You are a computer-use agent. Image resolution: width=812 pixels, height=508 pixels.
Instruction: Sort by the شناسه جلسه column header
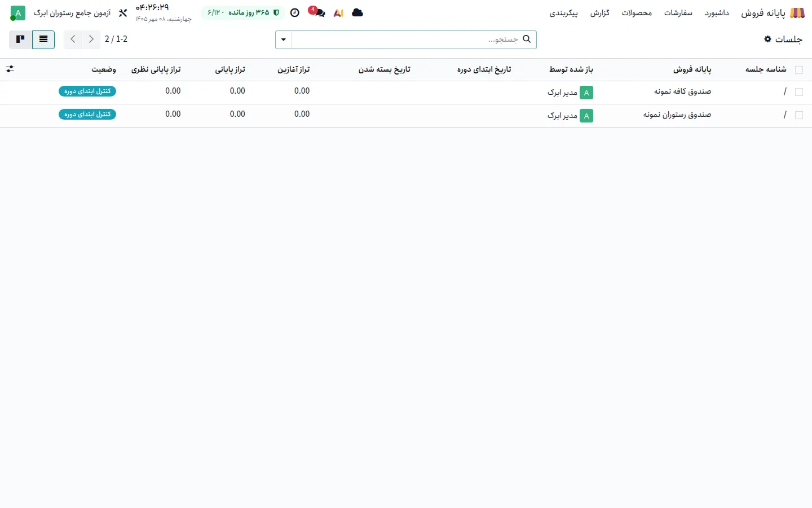click(766, 69)
